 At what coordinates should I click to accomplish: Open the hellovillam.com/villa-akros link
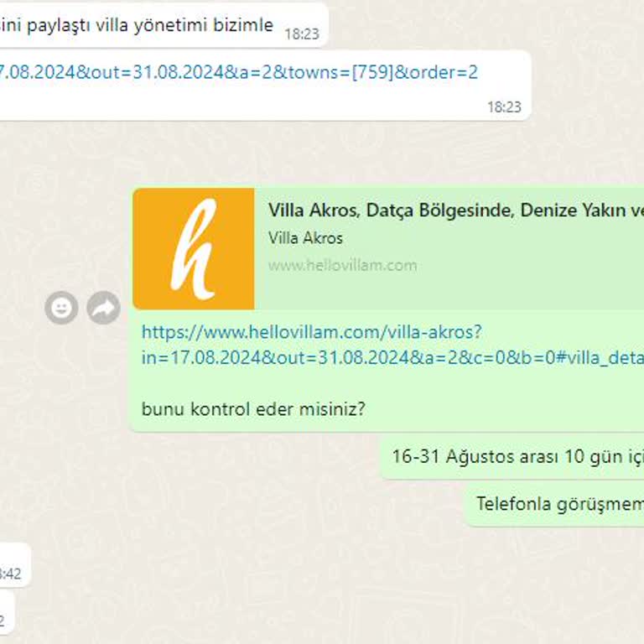point(392,345)
